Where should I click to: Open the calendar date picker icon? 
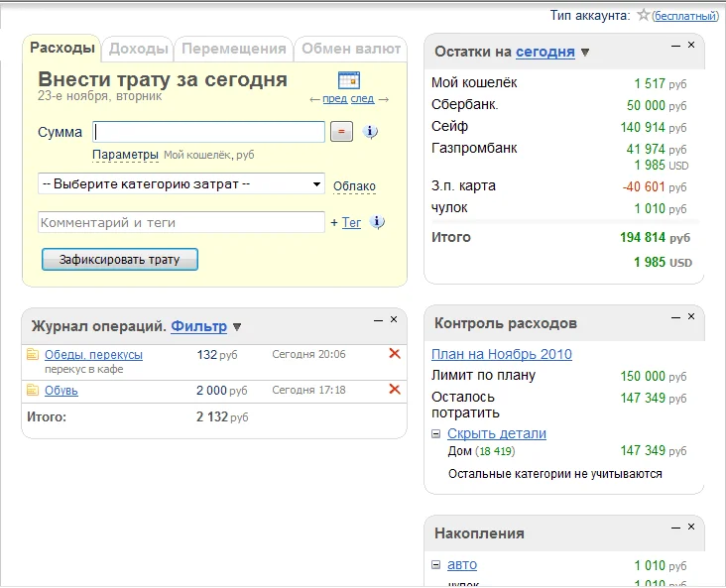pyautogui.click(x=349, y=80)
